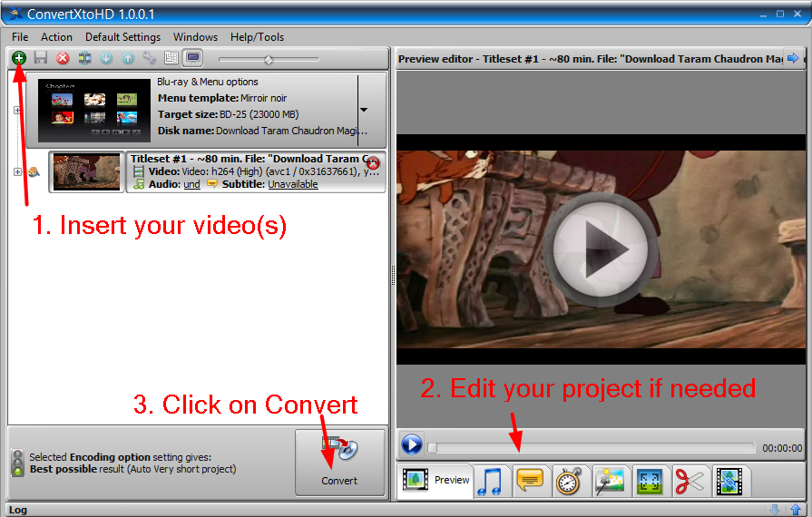Click the Log panel down arrow icon
Screen dimensions: 812x517
775,510
